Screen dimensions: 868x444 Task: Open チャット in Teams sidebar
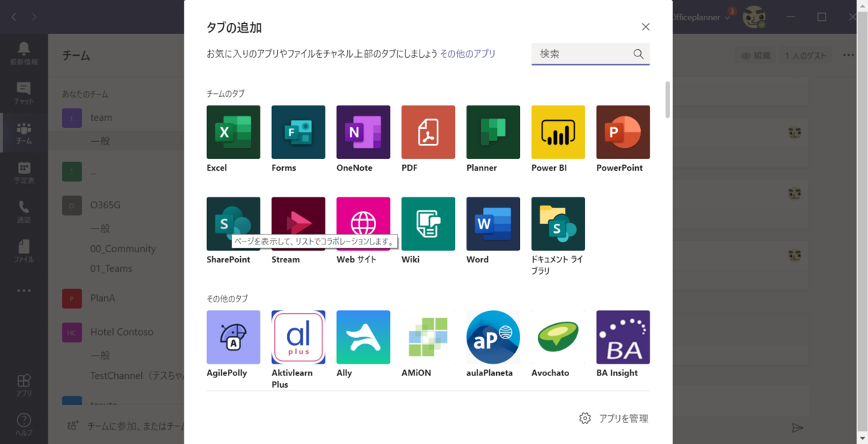(x=24, y=93)
